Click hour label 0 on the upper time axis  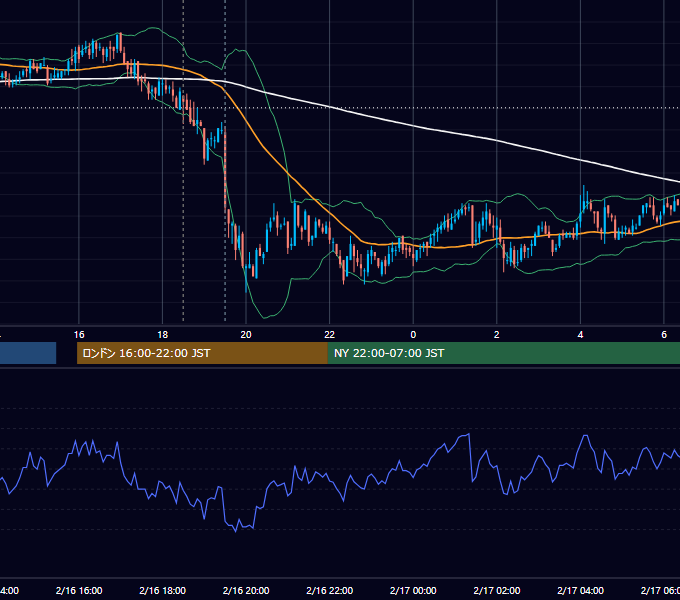pyautogui.click(x=413, y=335)
